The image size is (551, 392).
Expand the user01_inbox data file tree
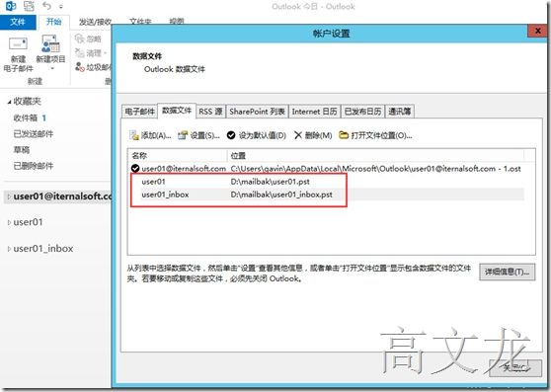[9, 249]
